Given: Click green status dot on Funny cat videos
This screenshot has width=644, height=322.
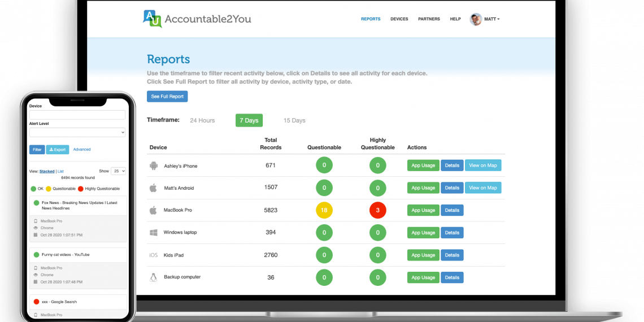Looking at the screenshot, I should (36, 255).
